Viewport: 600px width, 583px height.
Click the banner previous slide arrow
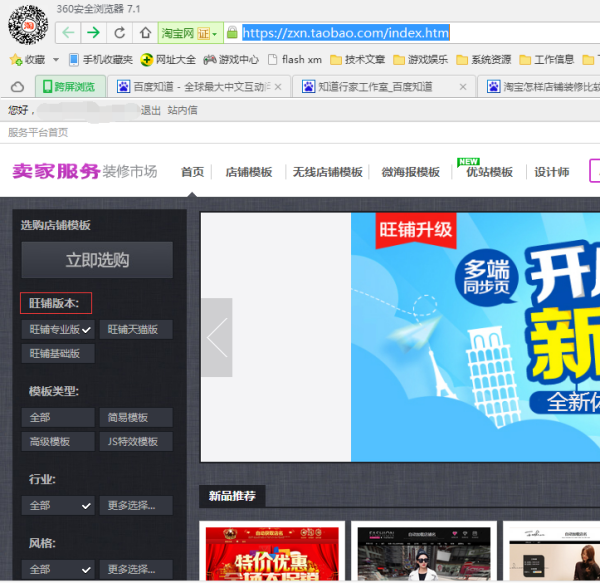pyautogui.click(x=217, y=337)
